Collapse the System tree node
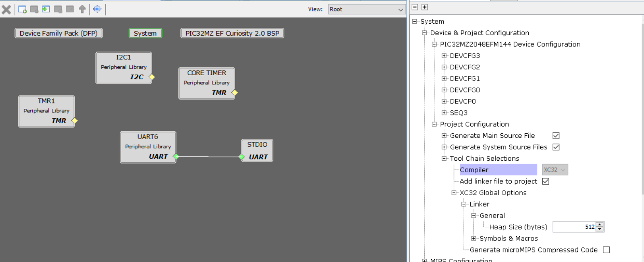 click(414, 22)
